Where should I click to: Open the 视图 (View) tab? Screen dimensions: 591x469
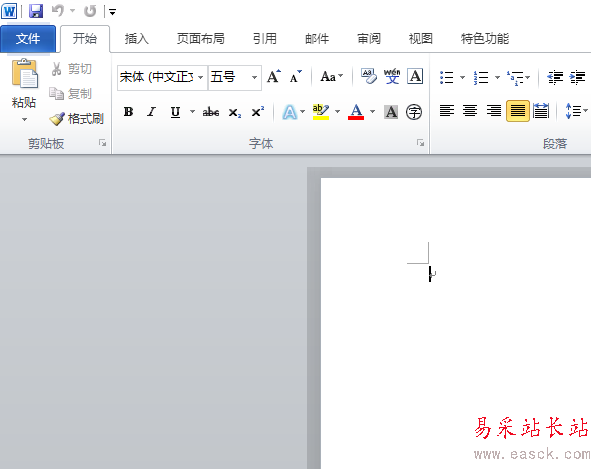coord(421,38)
